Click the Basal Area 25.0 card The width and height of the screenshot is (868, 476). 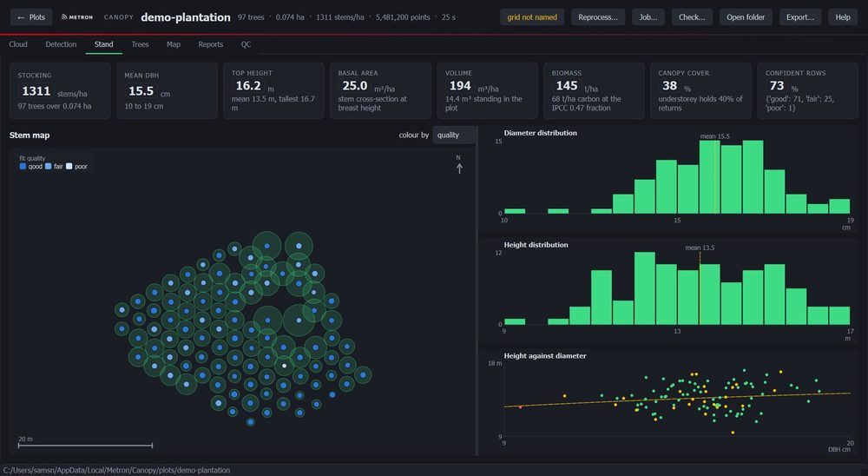click(380, 90)
